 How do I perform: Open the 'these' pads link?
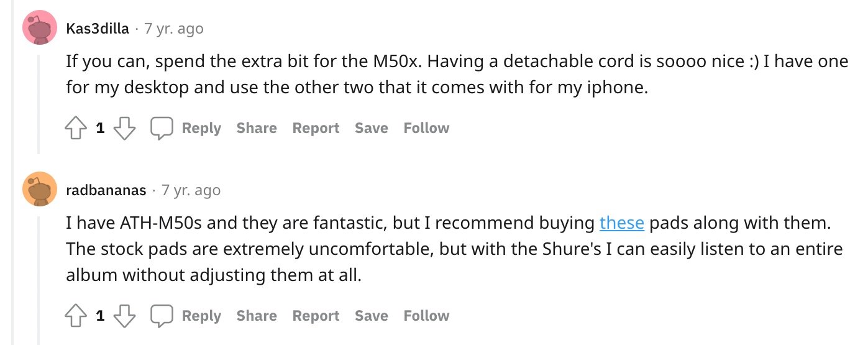click(x=621, y=223)
